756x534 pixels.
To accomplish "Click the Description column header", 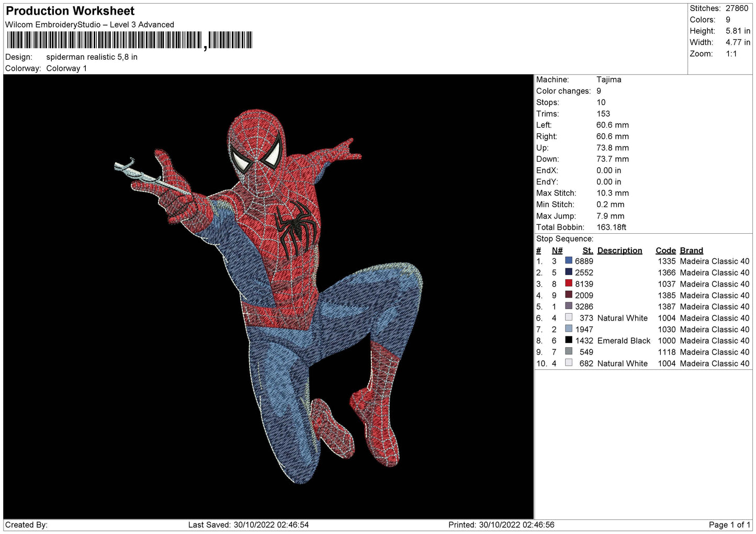I will click(619, 251).
